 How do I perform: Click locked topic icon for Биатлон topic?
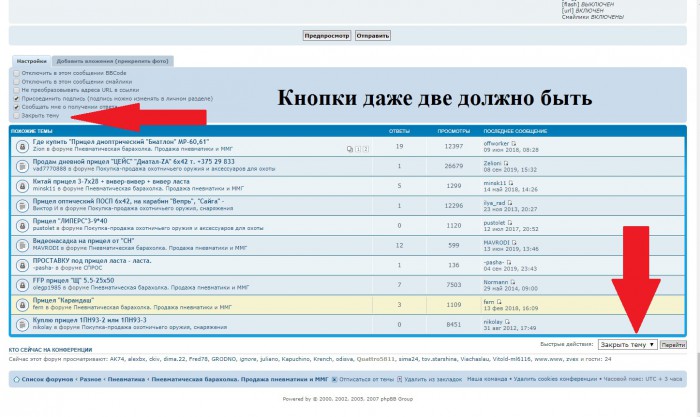click(x=22, y=146)
